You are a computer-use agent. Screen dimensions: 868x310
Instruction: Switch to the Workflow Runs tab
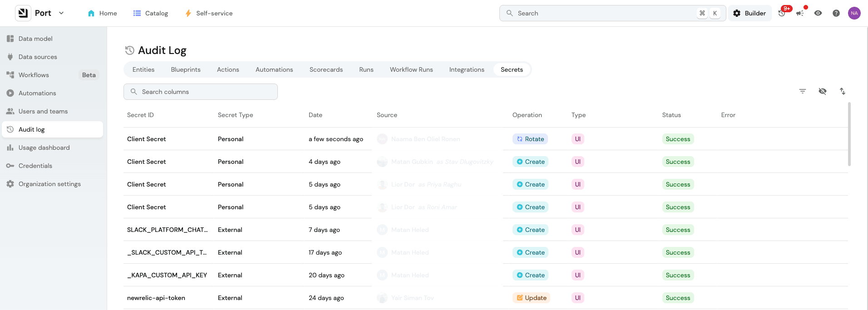coord(411,69)
